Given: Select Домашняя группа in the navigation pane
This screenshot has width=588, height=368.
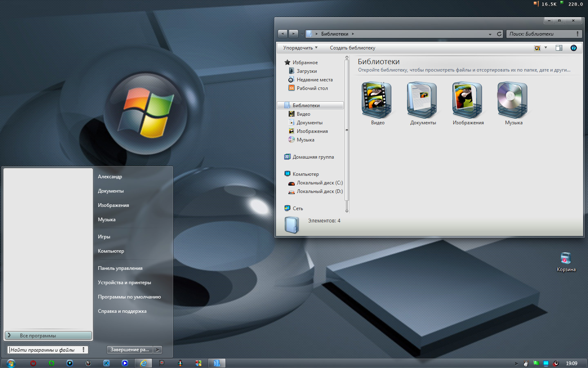Looking at the screenshot, I should (309, 157).
